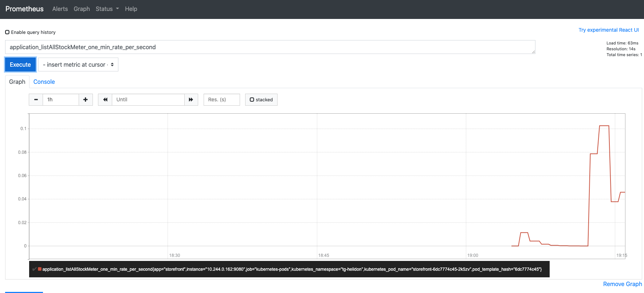This screenshot has height=293, width=644.
Task: Switch to the Console tab
Action: tap(44, 82)
